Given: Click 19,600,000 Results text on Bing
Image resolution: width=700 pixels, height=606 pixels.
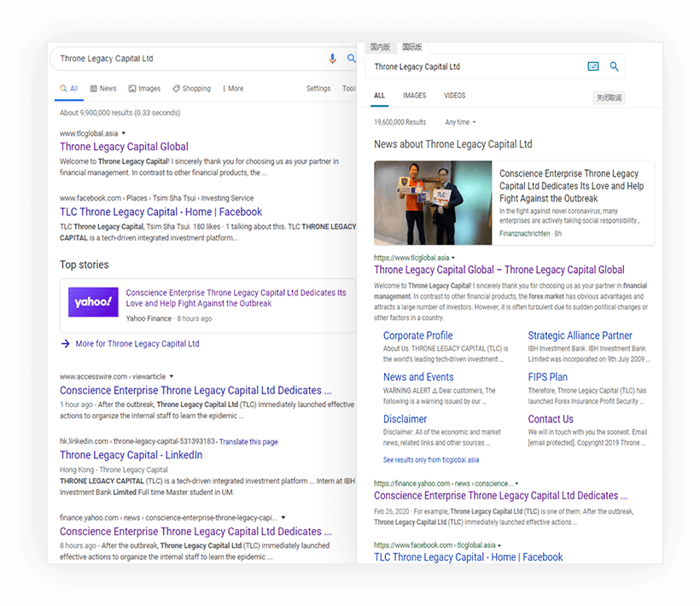Looking at the screenshot, I should 400,122.
